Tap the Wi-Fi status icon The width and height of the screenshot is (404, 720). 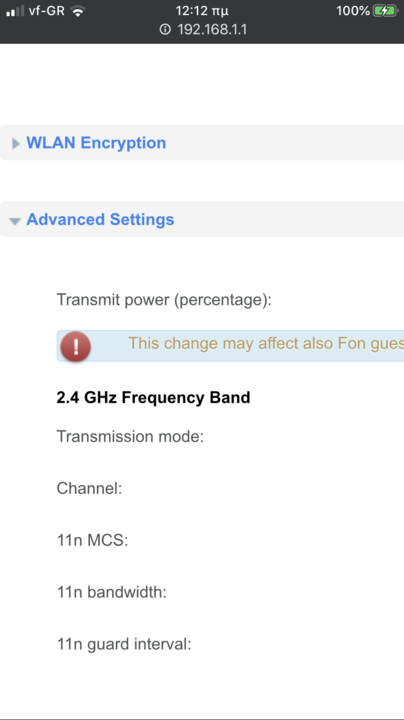tap(78, 11)
